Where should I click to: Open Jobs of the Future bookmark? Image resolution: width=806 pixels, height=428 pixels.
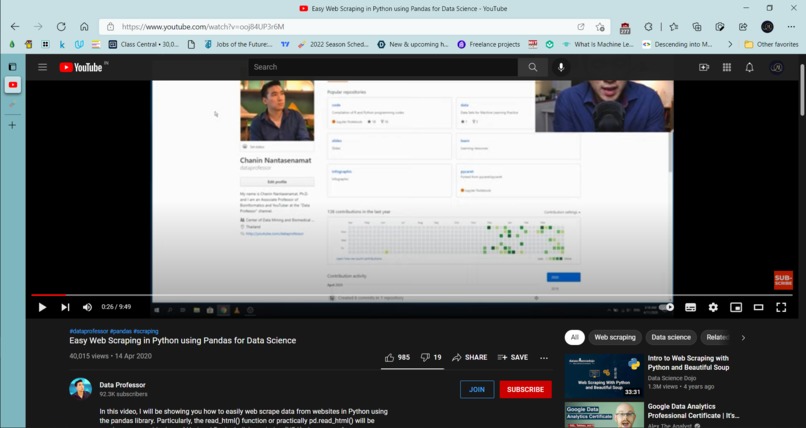point(238,45)
